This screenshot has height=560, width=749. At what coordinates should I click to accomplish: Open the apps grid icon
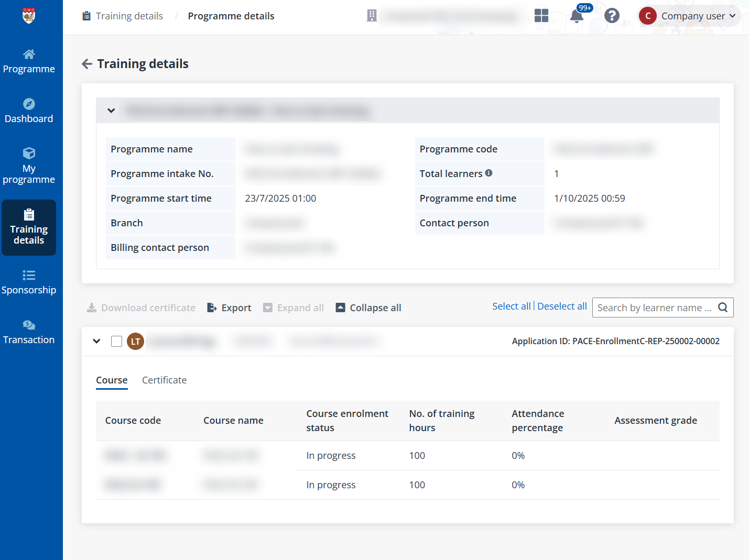(541, 16)
